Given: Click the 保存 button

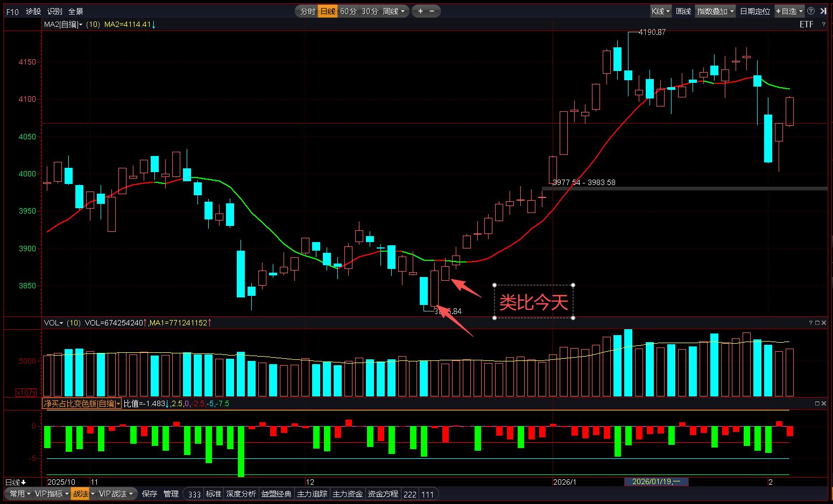Looking at the screenshot, I should (150, 494).
